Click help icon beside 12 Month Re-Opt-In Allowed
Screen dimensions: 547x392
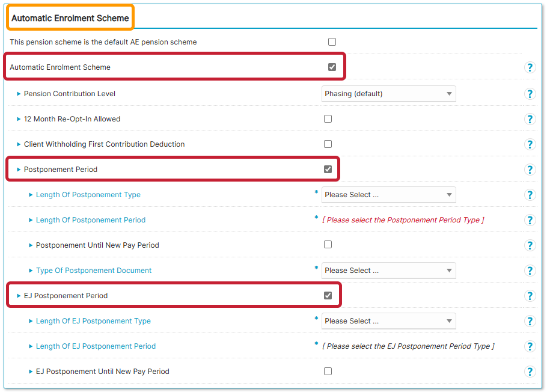pyautogui.click(x=530, y=119)
